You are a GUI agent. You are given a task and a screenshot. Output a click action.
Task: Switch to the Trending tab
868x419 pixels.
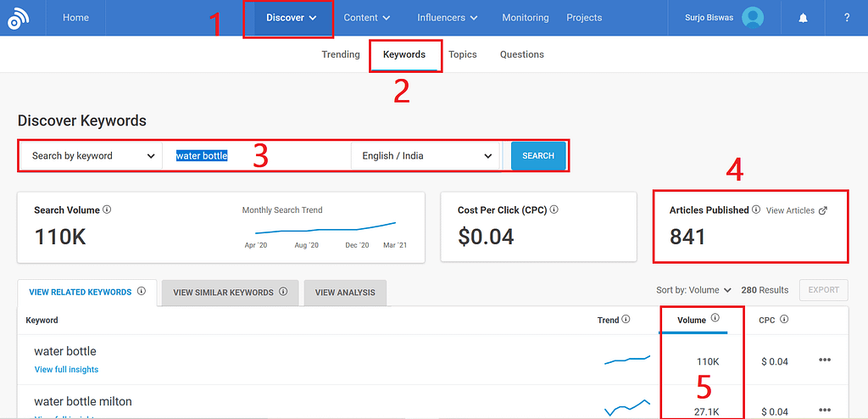(341, 54)
